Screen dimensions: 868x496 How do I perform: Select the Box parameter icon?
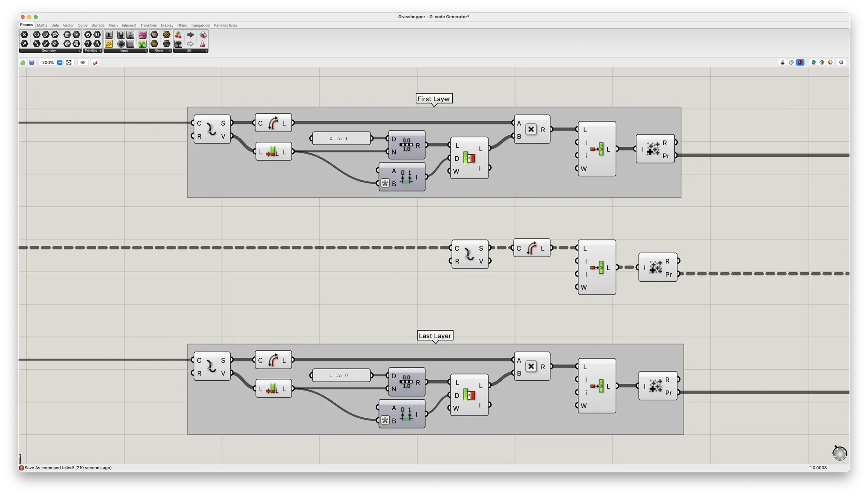tap(67, 35)
